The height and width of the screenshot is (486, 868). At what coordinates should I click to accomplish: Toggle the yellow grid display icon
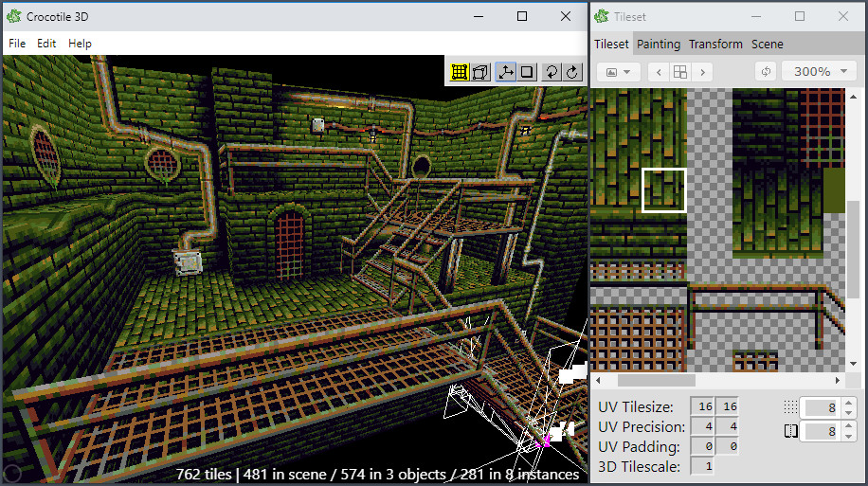coord(460,72)
